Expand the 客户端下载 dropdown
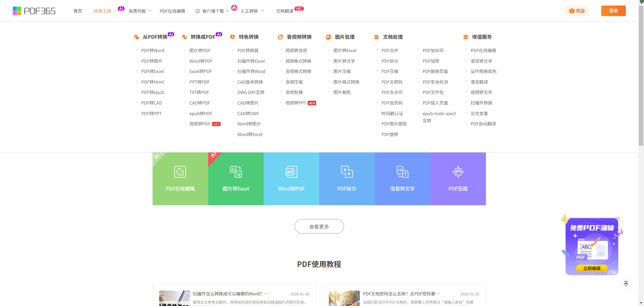 tap(213, 11)
